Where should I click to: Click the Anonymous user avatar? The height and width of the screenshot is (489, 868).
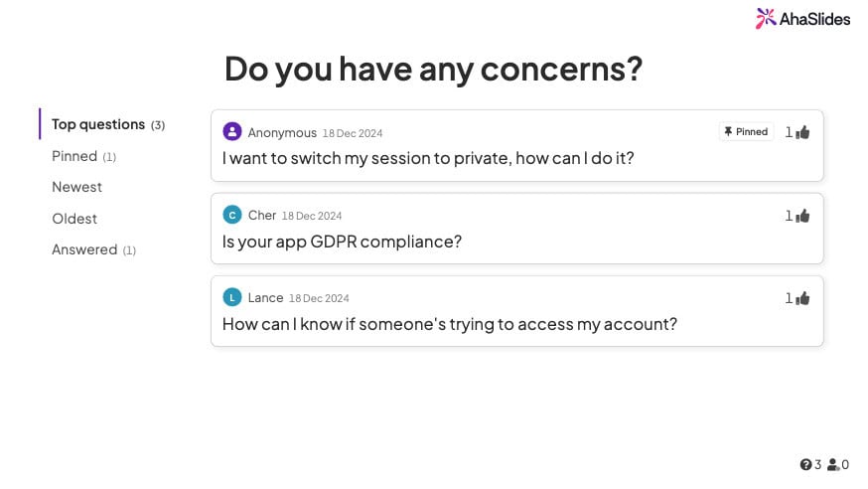[x=232, y=132]
